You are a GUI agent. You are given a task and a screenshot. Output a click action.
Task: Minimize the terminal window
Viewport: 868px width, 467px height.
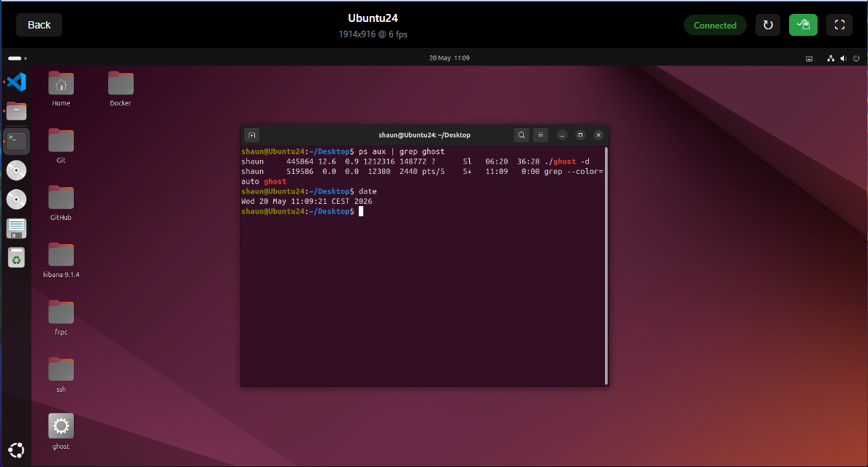point(562,135)
